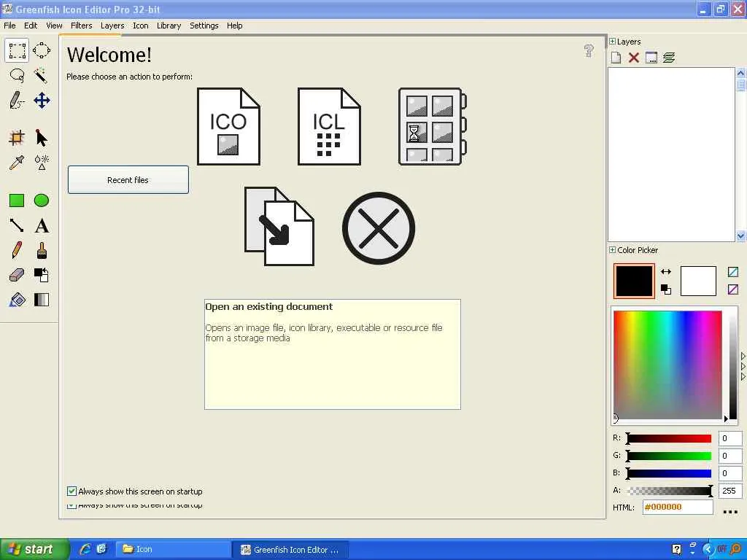The height and width of the screenshot is (560, 747).
Task: Open the View menu
Action: click(x=54, y=26)
